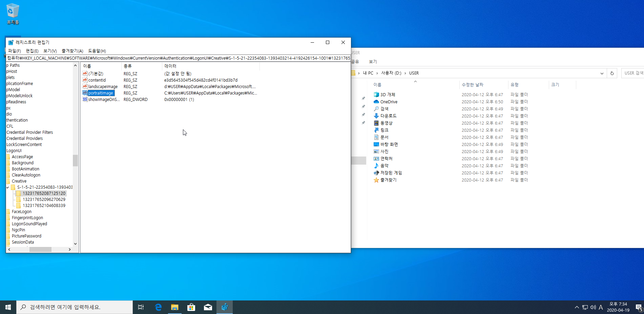Click the taskbar search box
The width and height of the screenshot is (644, 314).
[75, 307]
